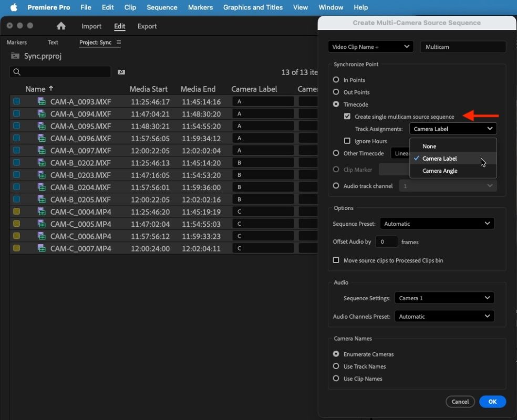Go to the Home screen icon
The width and height of the screenshot is (517, 420).
[61, 26]
